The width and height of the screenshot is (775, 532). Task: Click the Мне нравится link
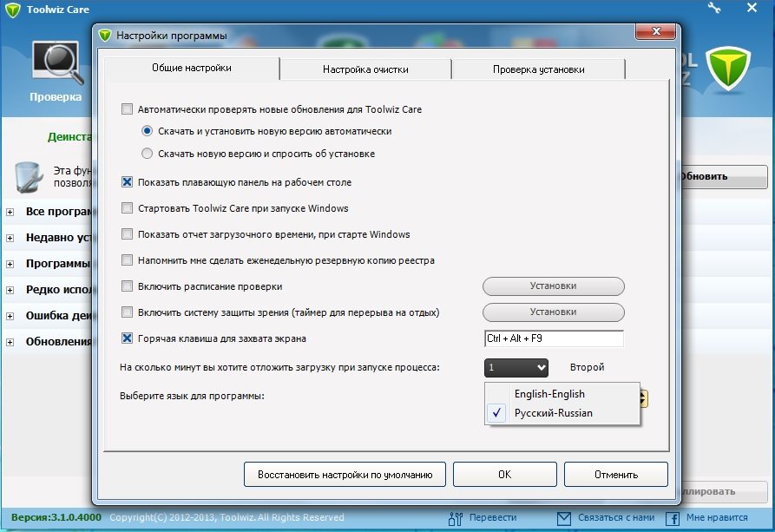pos(717,517)
